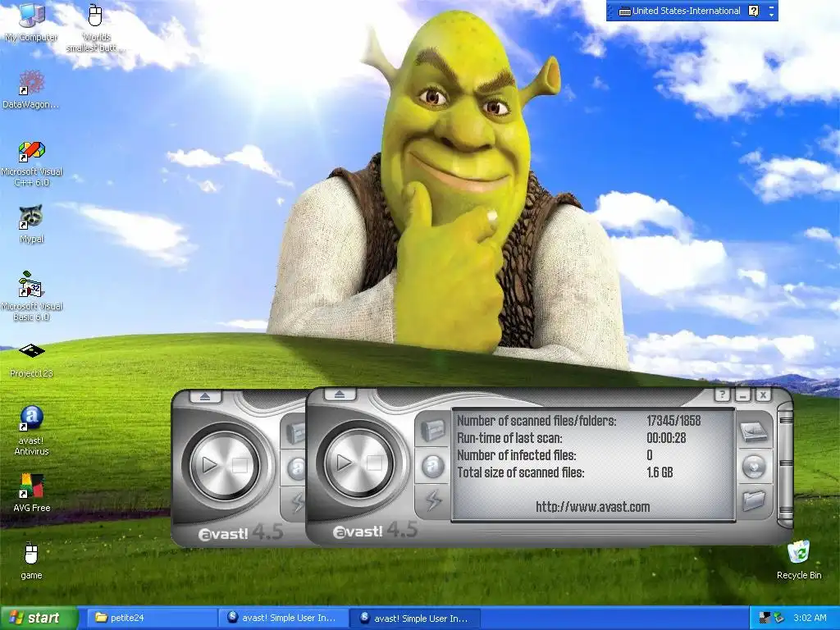Viewport: 840px width, 630px height.
Task: Click the 3:02 AM taskbar clock
Action: (x=810, y=618)
